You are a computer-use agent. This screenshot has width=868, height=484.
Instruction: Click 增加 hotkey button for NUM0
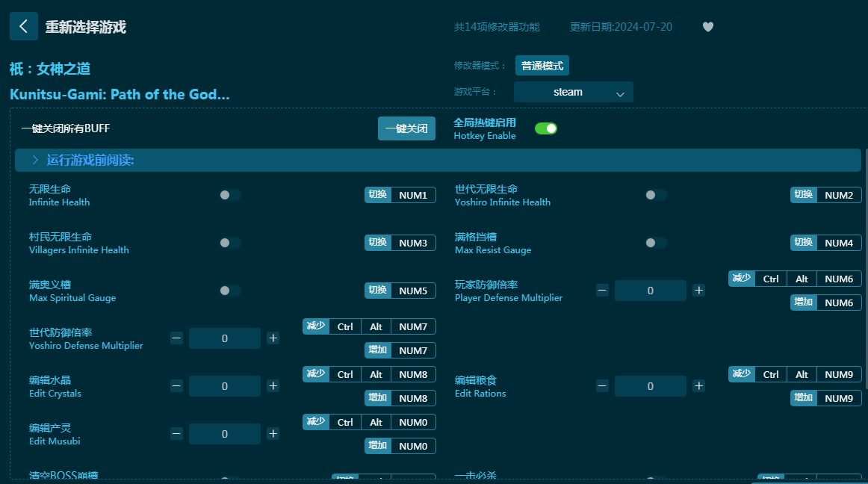377,446
